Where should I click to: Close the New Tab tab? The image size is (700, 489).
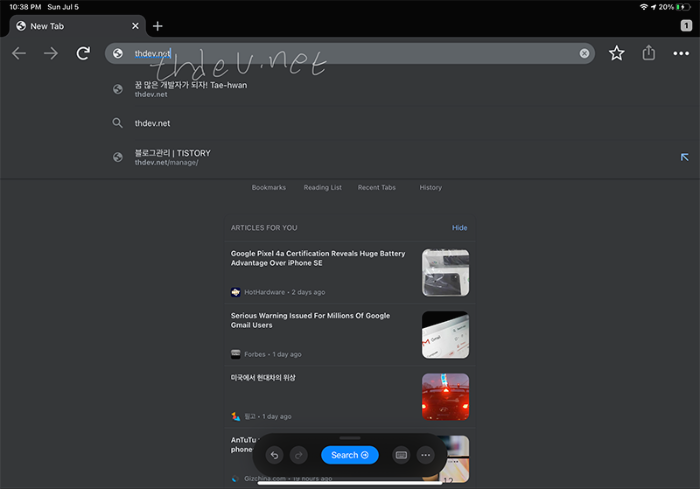[135, 26]
